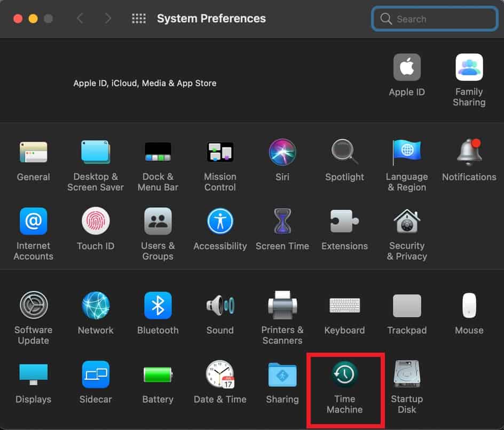
Task: Click Apple ID, iCloud, Media & App Store text
Action: 145,83
